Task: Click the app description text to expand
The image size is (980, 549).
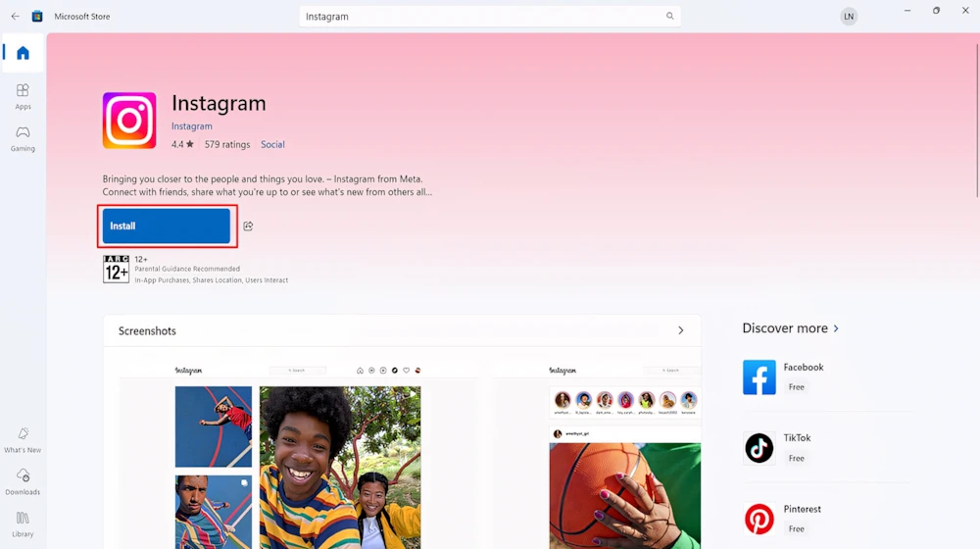Action: 268,185
